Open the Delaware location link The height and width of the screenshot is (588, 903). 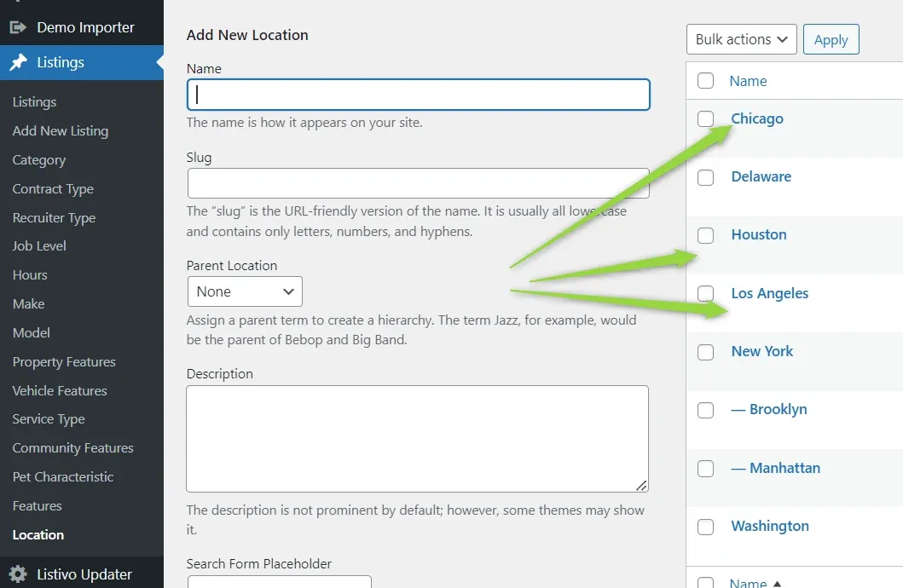coord(761,176)
